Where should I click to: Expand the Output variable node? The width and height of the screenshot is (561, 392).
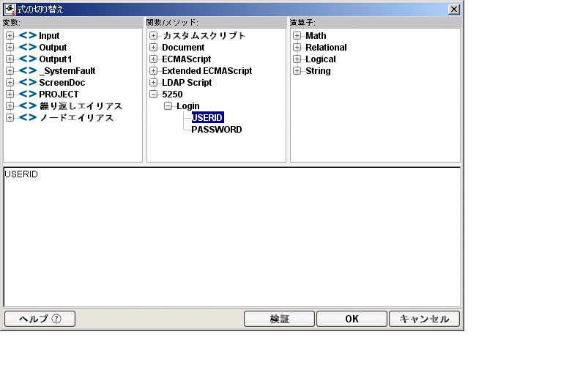coord(10,47)
